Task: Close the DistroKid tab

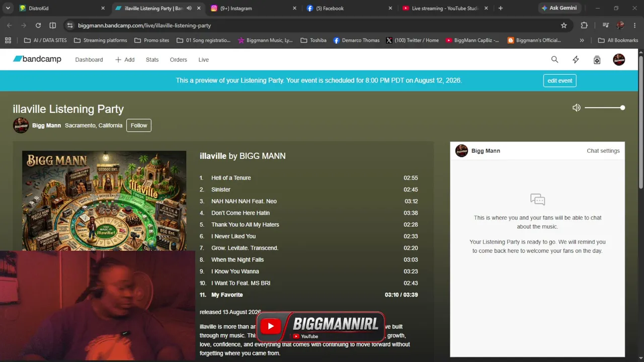Action: point(103,8)
